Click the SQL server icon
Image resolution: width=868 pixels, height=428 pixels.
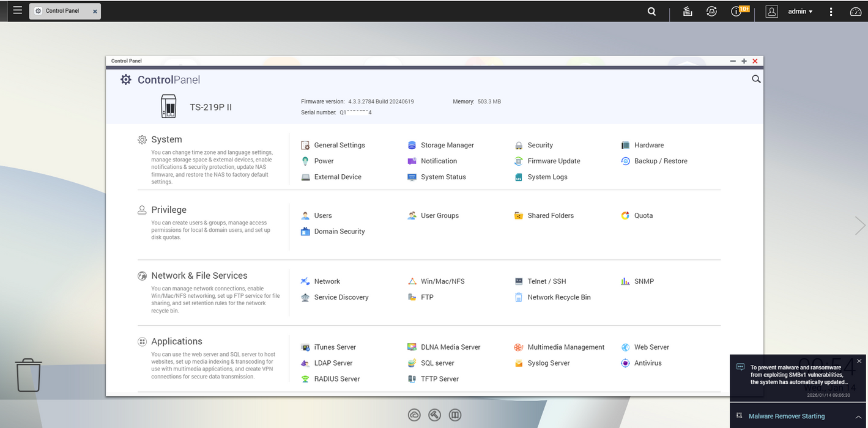coord(412,363)
